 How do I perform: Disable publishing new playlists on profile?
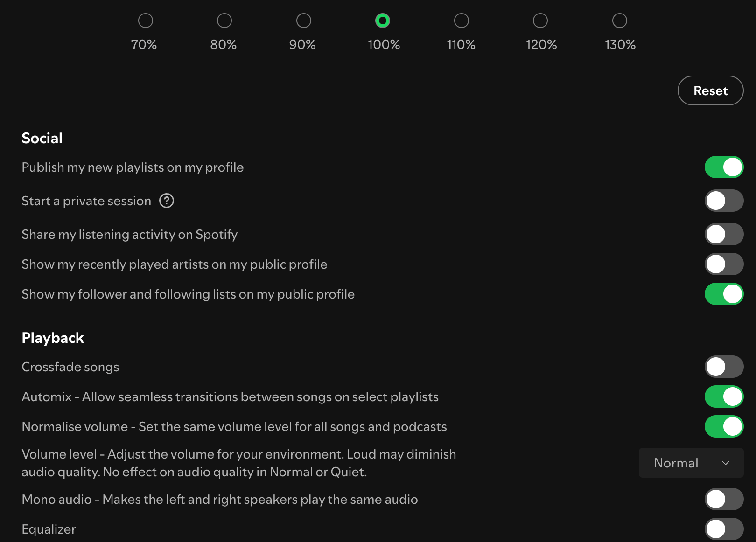724,167
